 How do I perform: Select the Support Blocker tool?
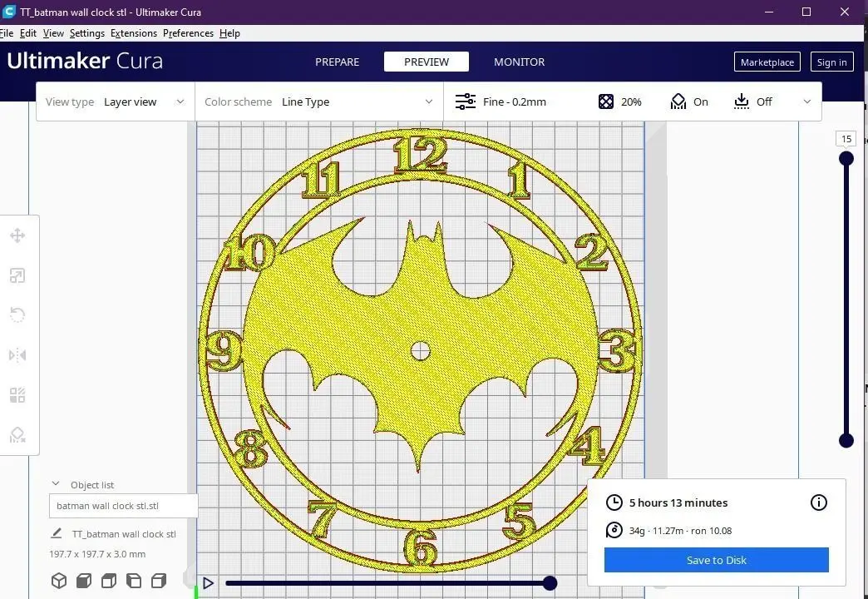[x=17, y=435]
